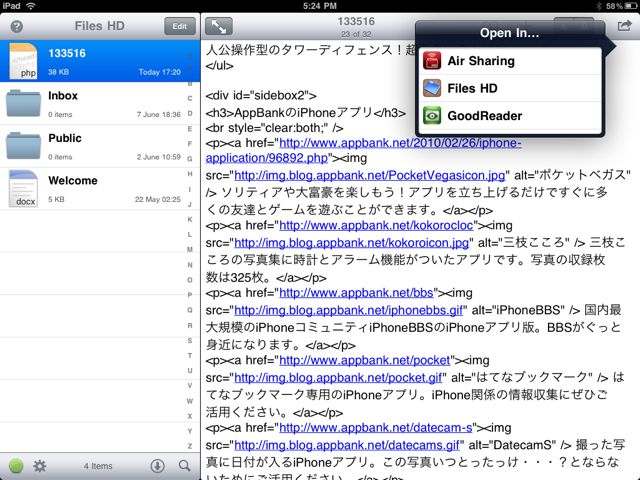Follow the appbank.net/datecam-s link

pyautogui.click(x=376, y=427)
